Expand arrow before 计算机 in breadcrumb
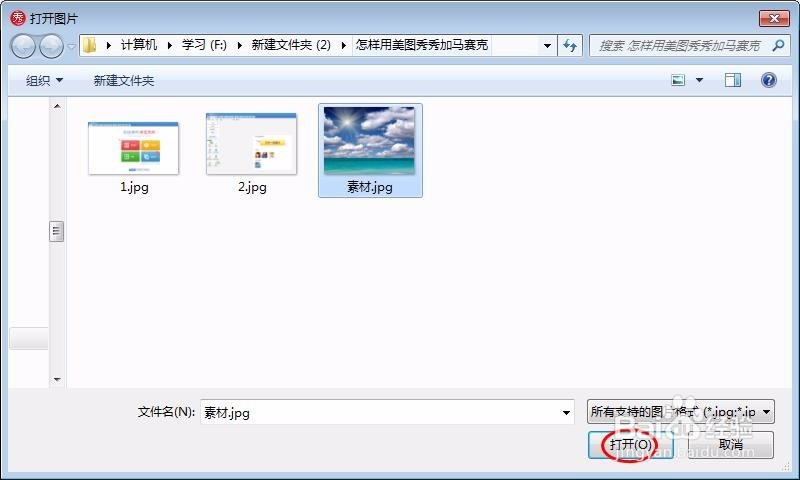Image resolution: width=800 pixels, height=480 pixels. [109, 45]
